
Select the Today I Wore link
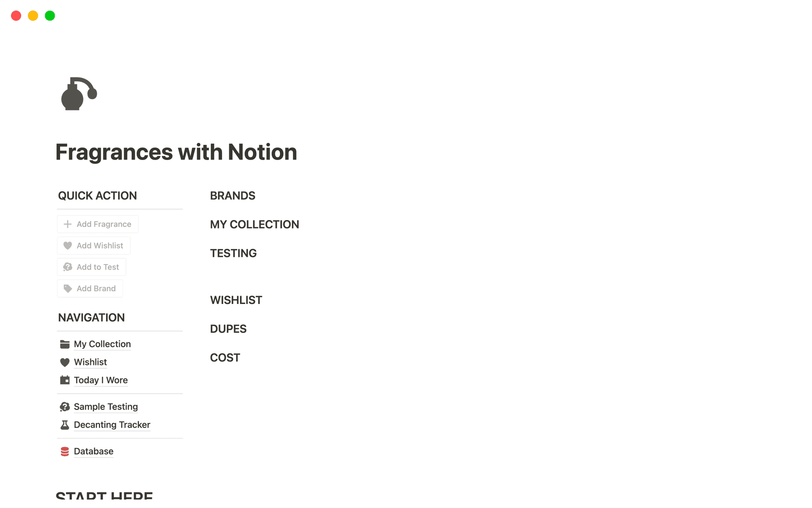[101, 380]
